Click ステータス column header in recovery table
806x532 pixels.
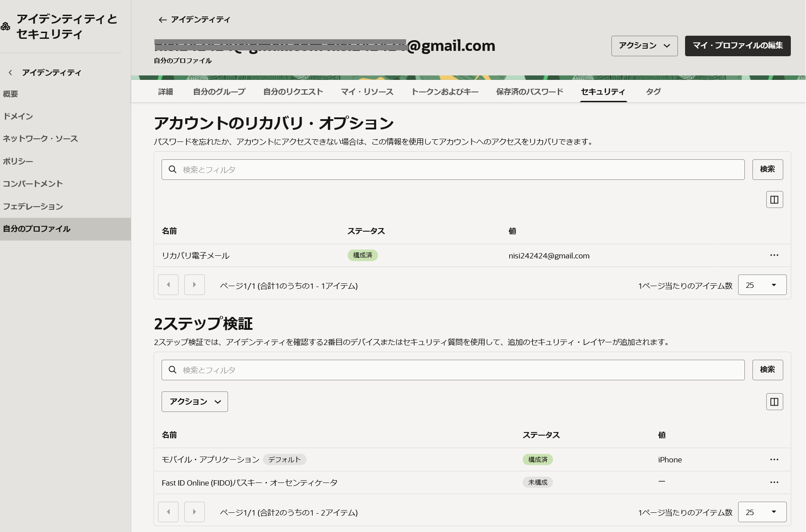click(x=366, y=231)
